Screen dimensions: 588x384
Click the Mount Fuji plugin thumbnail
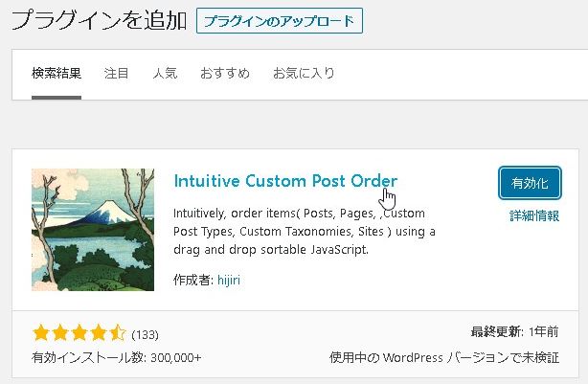tap(93, 230)
